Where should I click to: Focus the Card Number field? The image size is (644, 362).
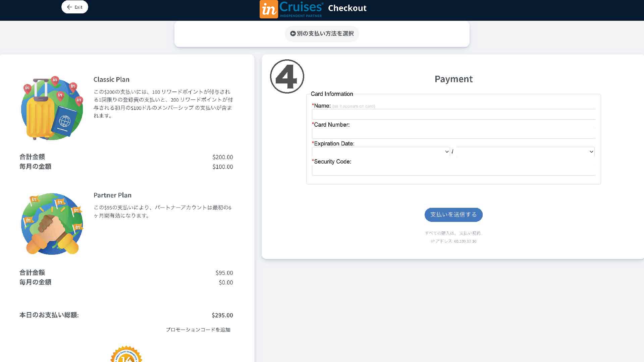pyautogui.click(x=453, y=133)
